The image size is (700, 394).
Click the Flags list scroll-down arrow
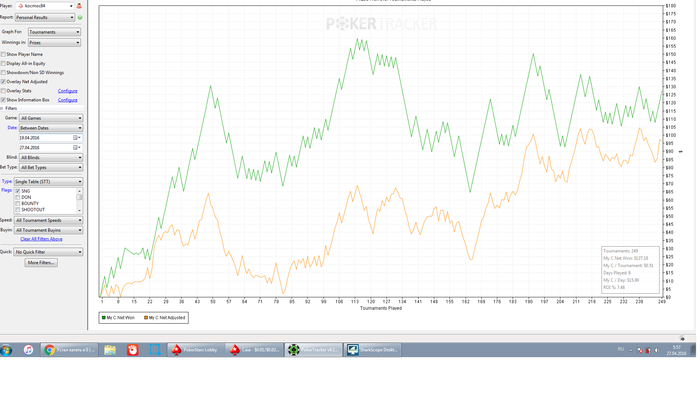(x=79, y=211)
